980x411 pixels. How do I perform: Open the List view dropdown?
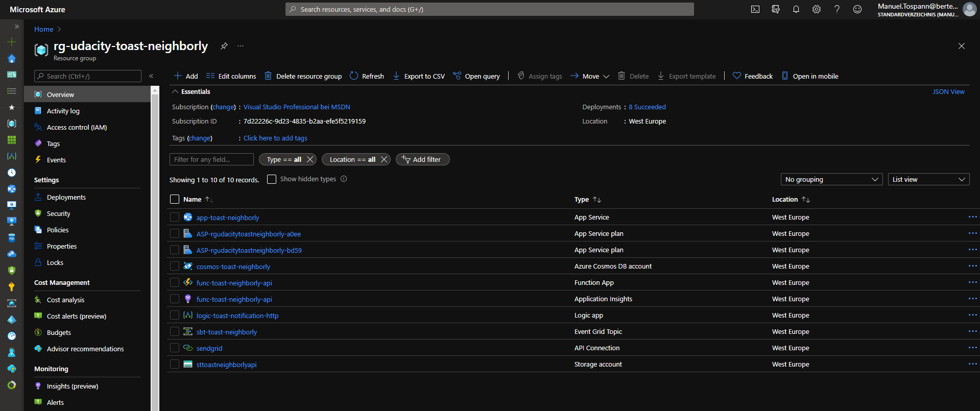click(x=928, y=179)
